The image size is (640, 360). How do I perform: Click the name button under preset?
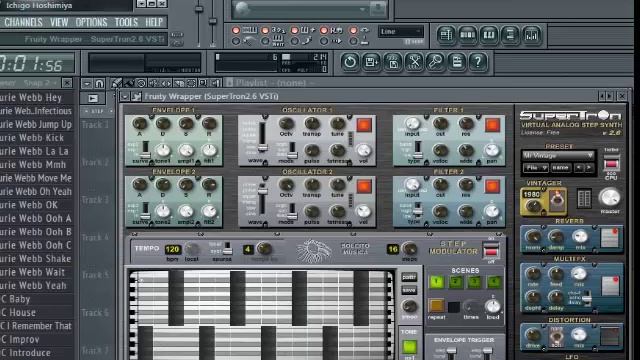coord(560,168)
